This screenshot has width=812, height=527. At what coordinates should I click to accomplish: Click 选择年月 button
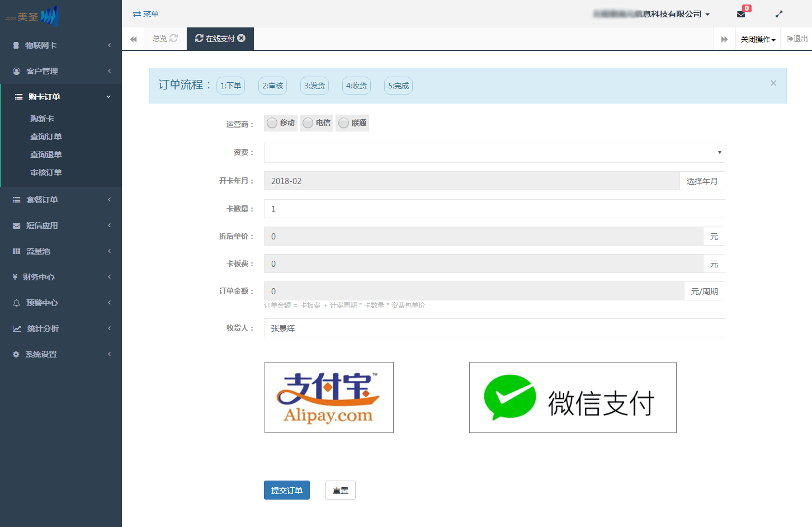[702, 181]
